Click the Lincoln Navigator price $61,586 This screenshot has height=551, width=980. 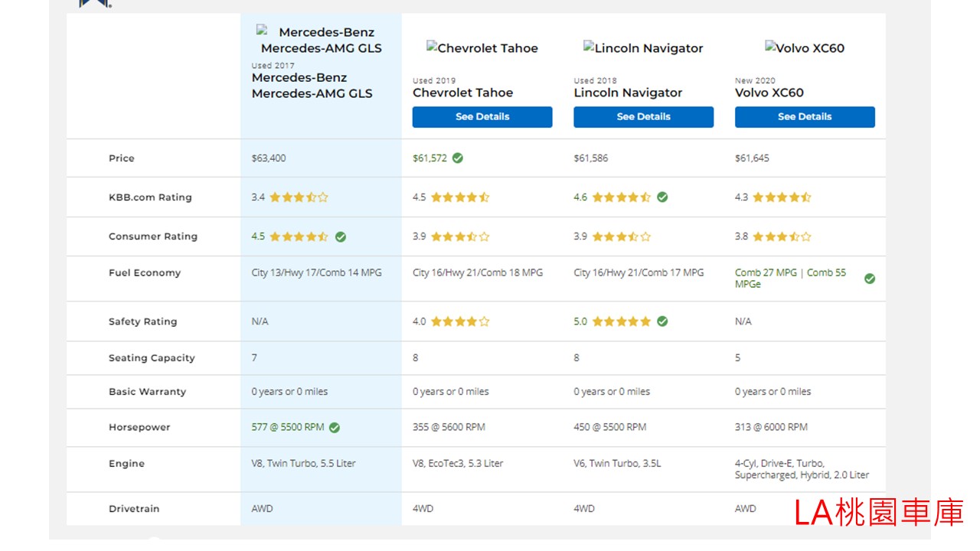coord(591,158)
